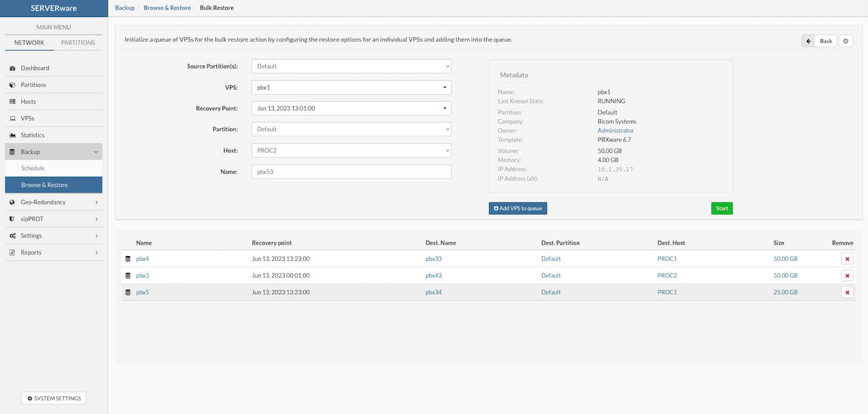The height and width of the screenshot is (414, 868).
Task: Click the database icon beside pbx5
Action: (x=127, y=293)
